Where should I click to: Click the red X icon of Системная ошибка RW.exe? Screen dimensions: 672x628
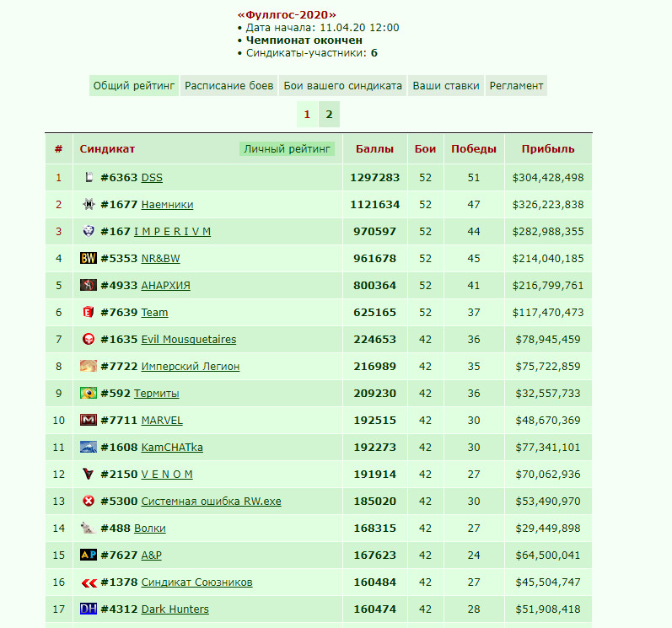coord(89,501)
